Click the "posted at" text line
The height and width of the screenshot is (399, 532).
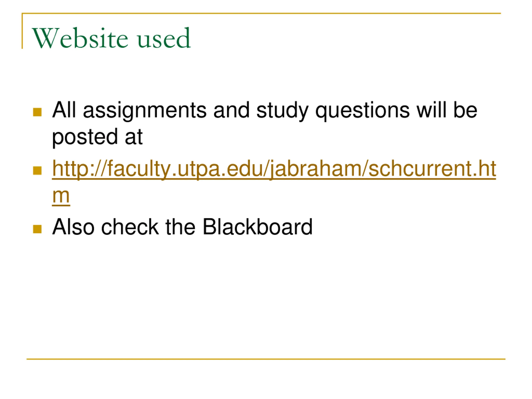pyautogui.click(x=97, y=137)
